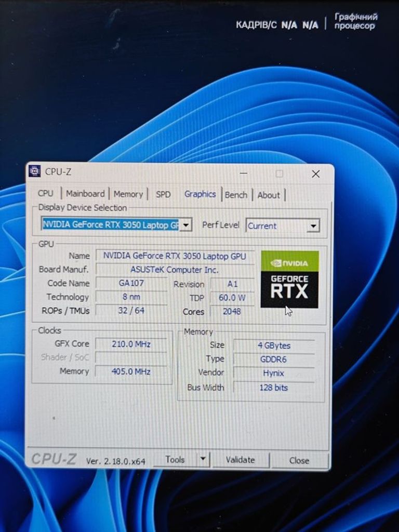Click the A1 revision value
The image size is (399, 532).
click(x=232, y=284)
